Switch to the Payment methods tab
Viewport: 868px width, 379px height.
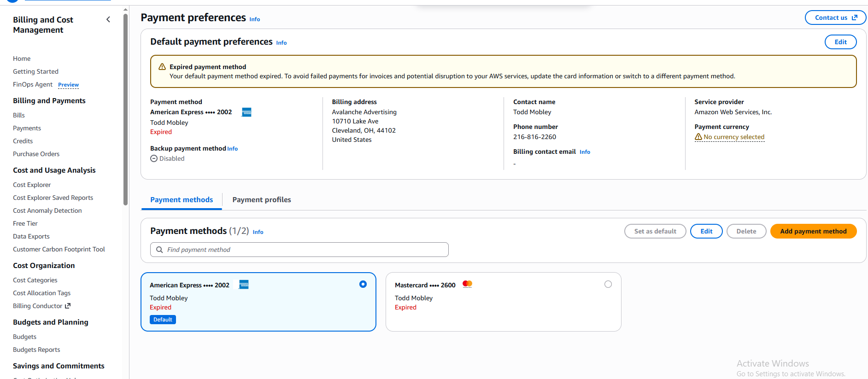coord(182,200)
